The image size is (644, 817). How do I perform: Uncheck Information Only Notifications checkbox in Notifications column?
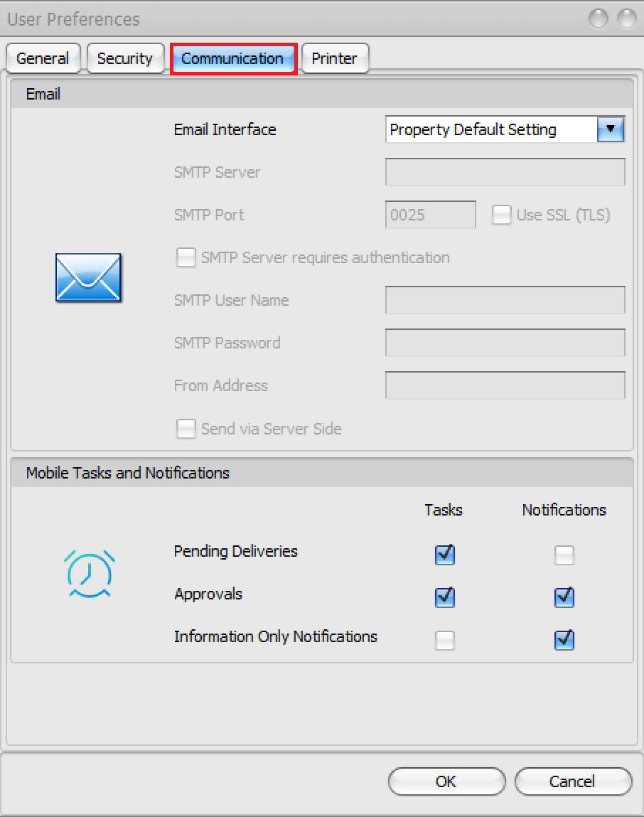(564, 641)
